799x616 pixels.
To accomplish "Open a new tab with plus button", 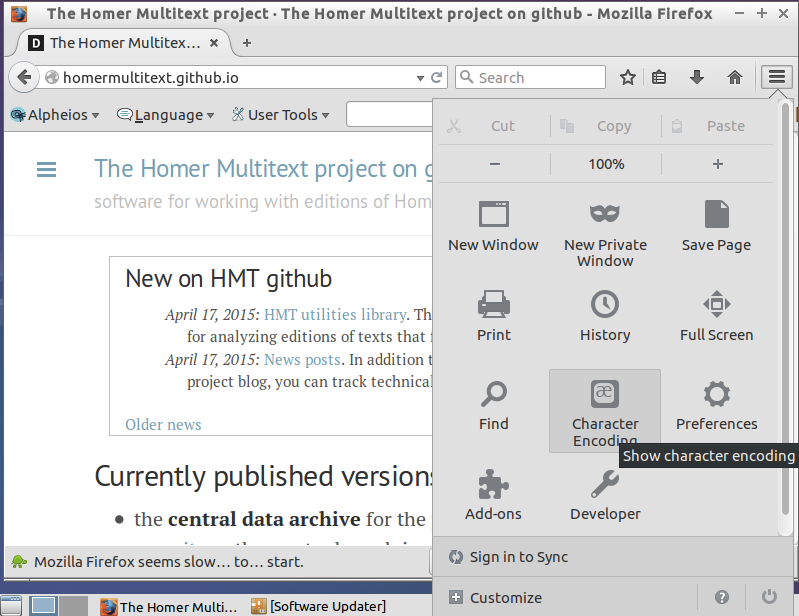I will (247, 43).
